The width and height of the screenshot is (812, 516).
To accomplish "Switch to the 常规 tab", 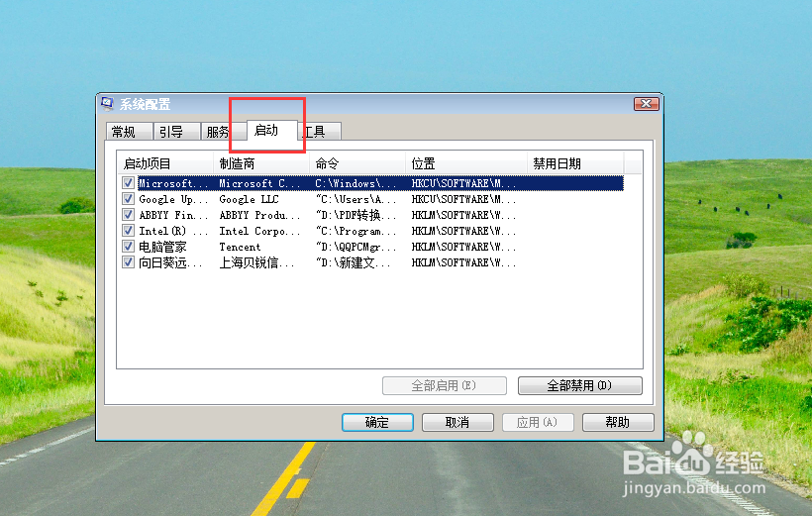I will [x=129, y=132].
